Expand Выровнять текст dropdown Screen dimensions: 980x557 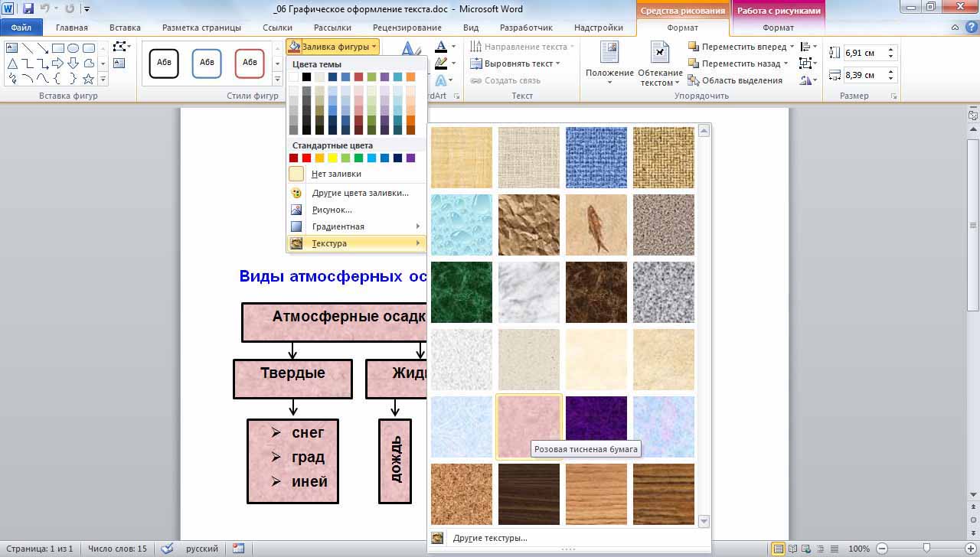tap(557, 64)
